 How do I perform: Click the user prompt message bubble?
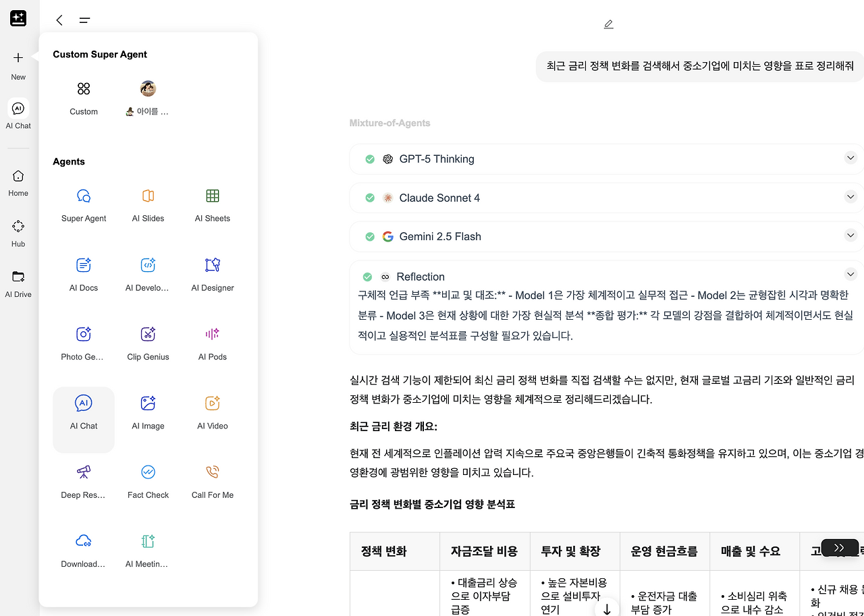pyautogui.click(x=700, y=66)
